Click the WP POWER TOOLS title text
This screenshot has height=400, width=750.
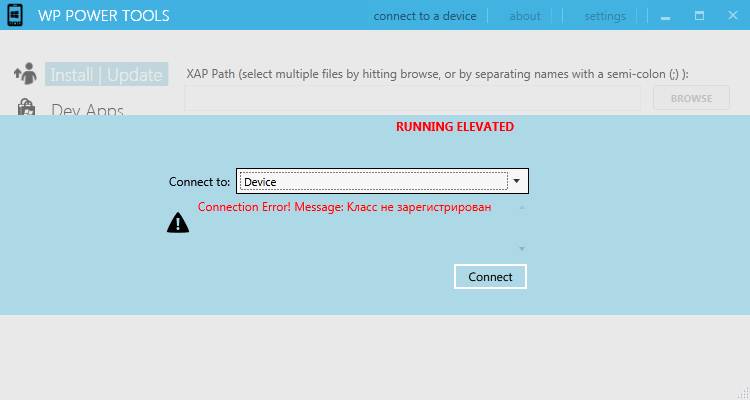click(x=104, y=16)
